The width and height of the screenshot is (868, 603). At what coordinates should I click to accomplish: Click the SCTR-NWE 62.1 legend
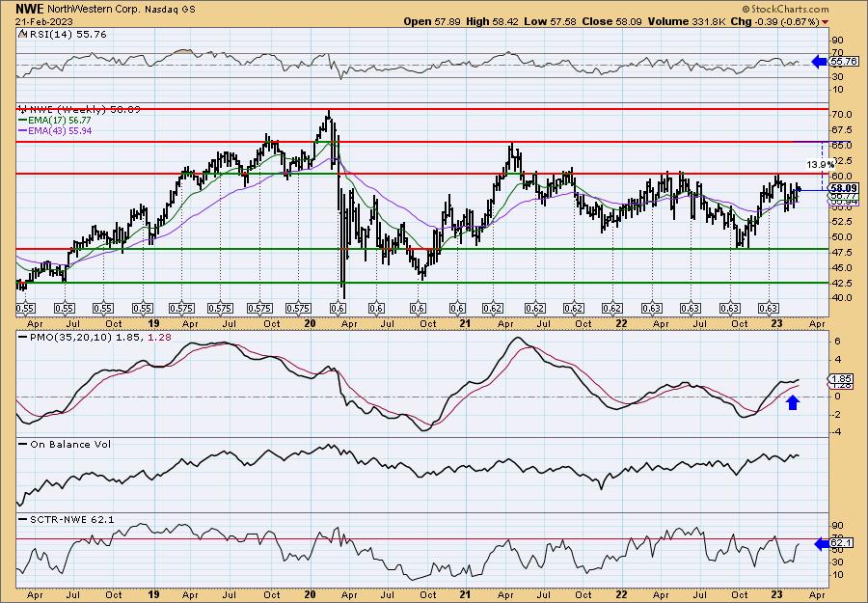[x=67, y=519]
